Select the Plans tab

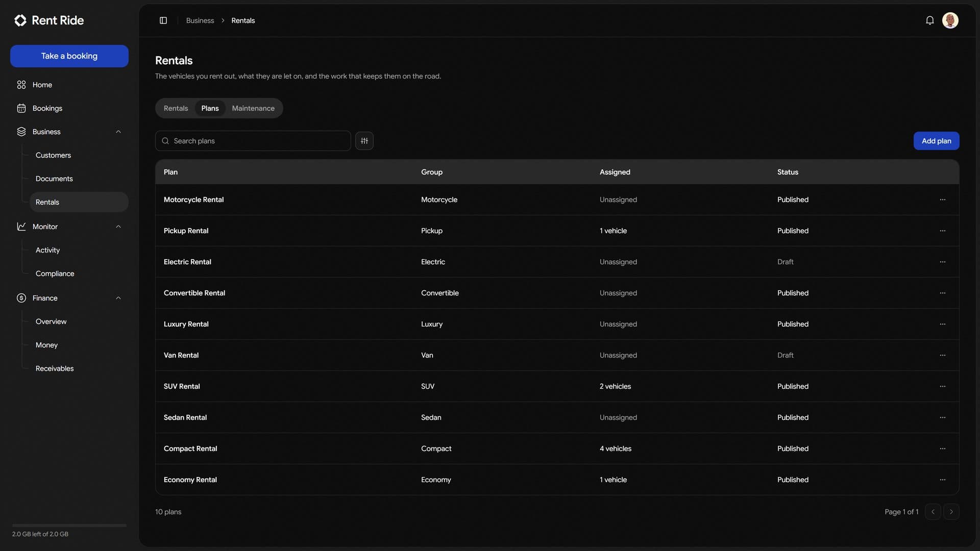pyautogui.click(x=210, y=108)
